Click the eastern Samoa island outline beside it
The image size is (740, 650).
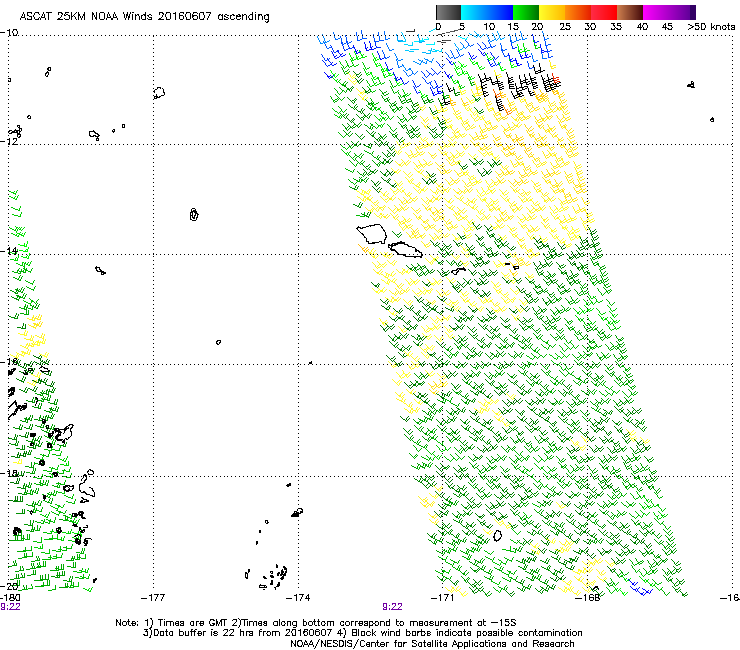point(405,249)
